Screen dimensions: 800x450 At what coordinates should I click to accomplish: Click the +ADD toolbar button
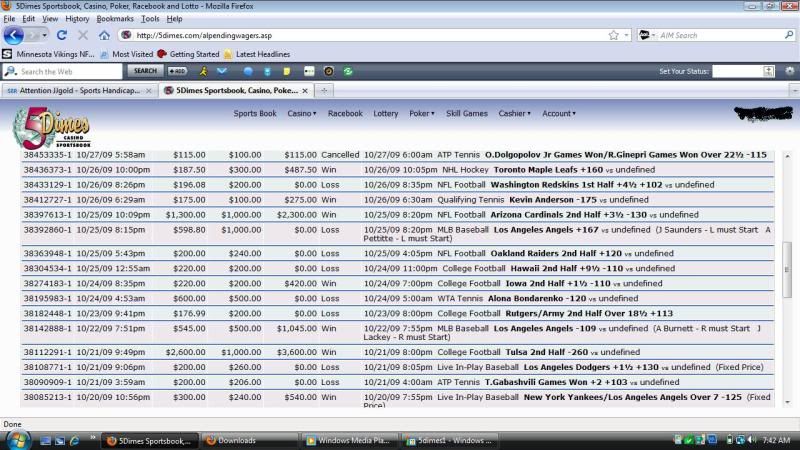tap(177, 71)
